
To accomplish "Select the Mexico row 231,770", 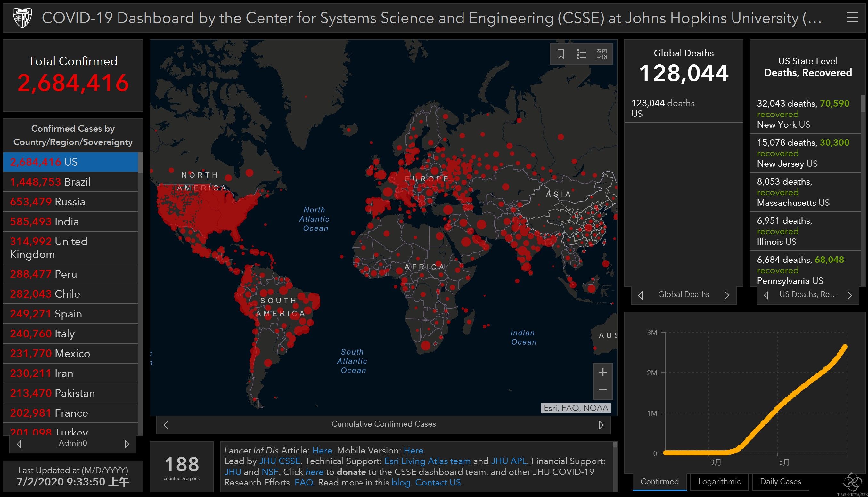I will click(x=70, y=353).
